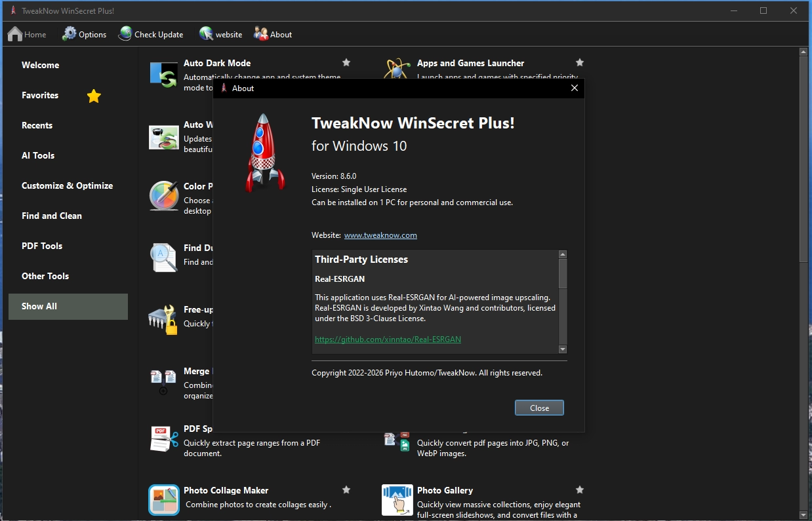The height and width of the screenshot is (521, 812).
Task: Click the Close button in About dialog
Action: (539, 408)
